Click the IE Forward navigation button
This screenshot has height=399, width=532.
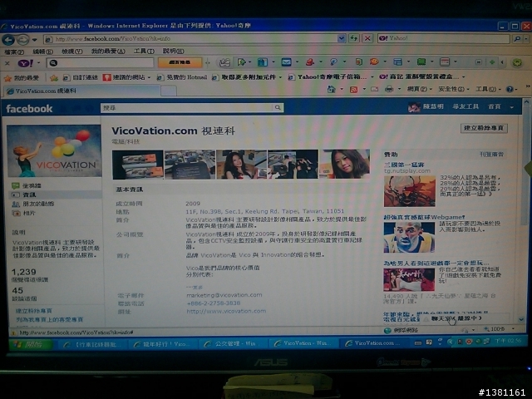point(22,40)
